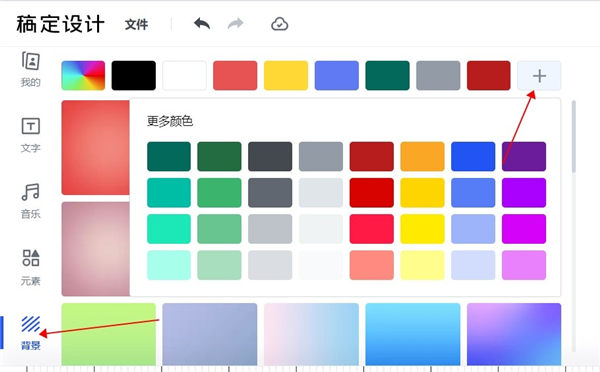Choose the gray swatch in top row
The width and height of the screenshot is (600, 372).
point(438,75)
